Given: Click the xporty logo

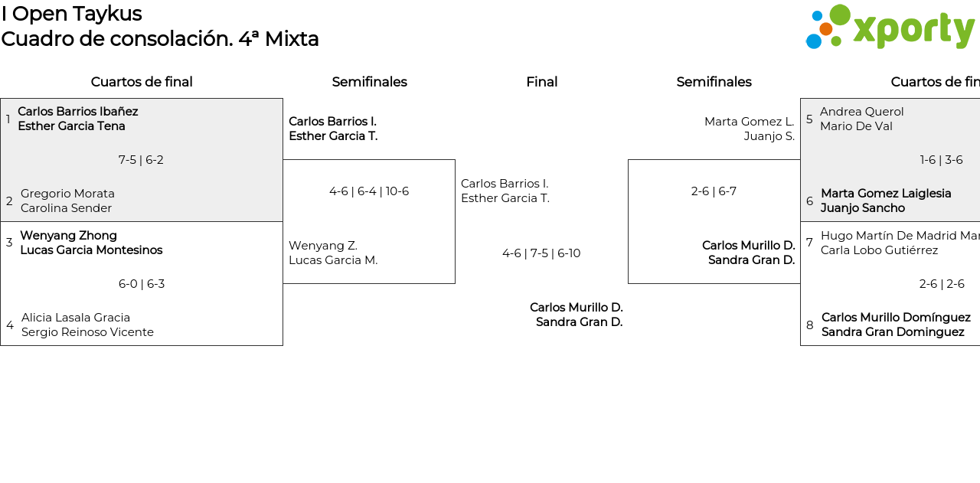Looking at the screenshot, I should coord(890,28).
